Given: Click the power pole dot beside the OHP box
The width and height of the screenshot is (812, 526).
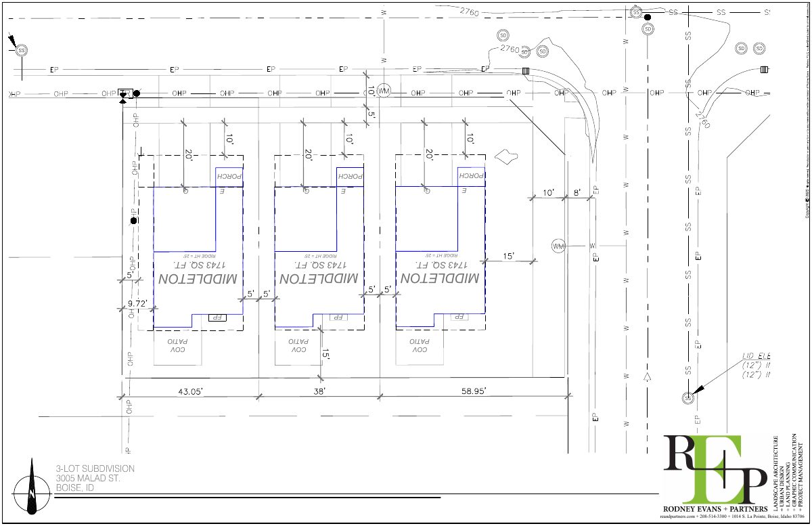Looking at the screenshot, I should point(136,93).
